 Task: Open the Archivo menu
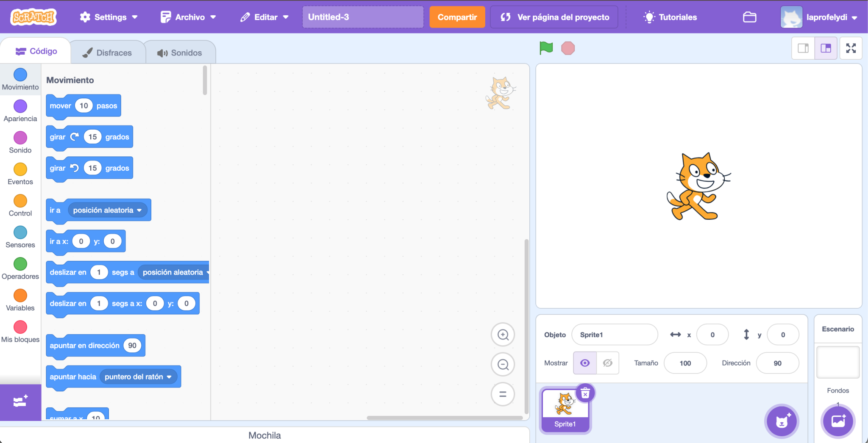tap(188, 17)
